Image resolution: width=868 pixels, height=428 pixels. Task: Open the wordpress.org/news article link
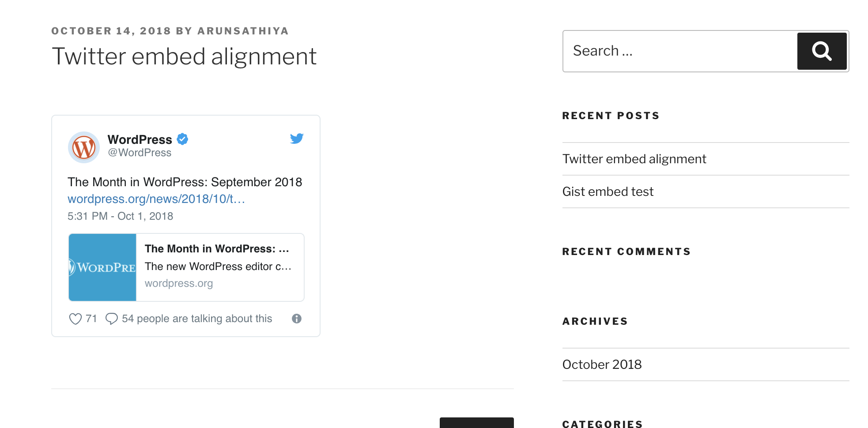157,199
